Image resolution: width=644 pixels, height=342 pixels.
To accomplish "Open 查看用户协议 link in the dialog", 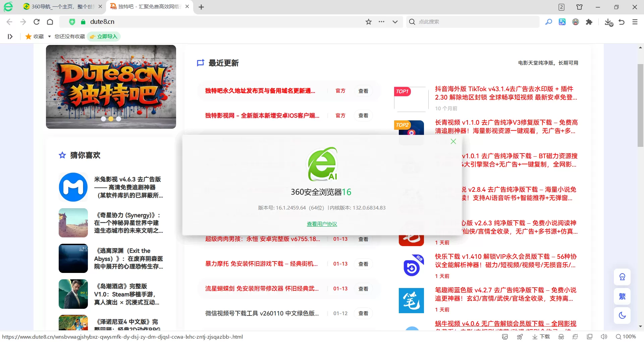I will 322,224.
